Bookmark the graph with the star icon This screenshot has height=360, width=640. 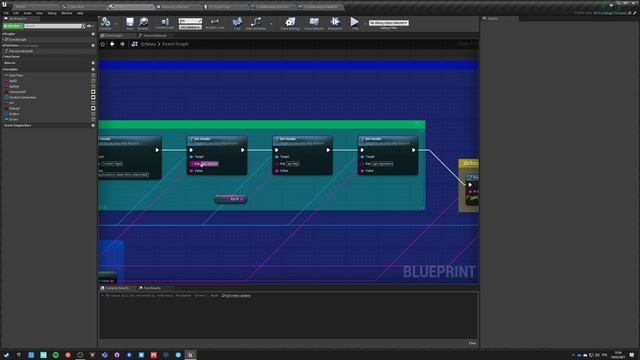[103, 44]
